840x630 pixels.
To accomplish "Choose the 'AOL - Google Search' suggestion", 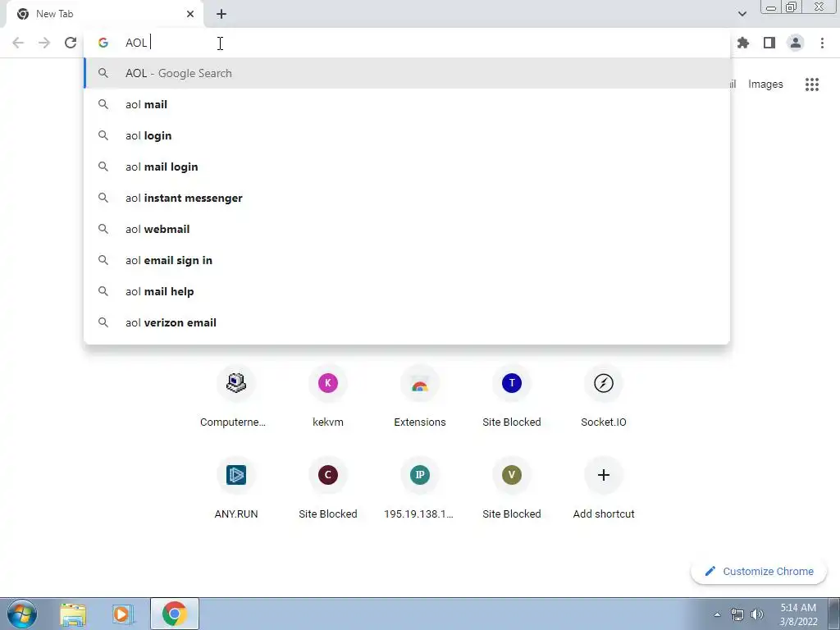I will (407, 73).
